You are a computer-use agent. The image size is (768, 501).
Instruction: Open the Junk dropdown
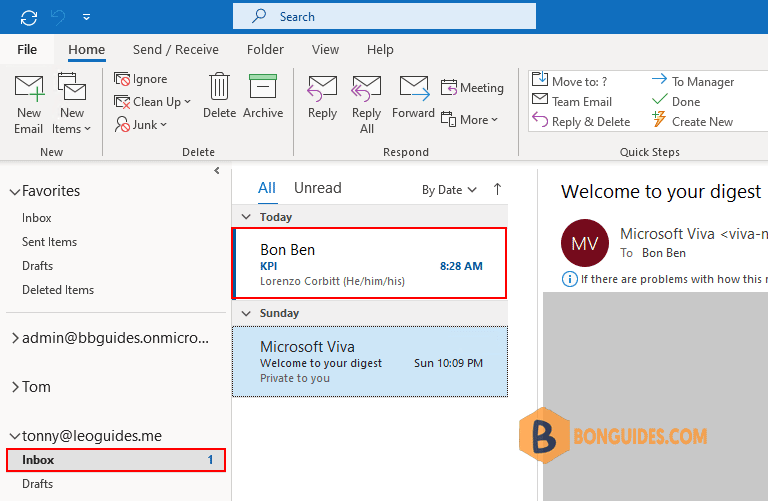(141, 124)
